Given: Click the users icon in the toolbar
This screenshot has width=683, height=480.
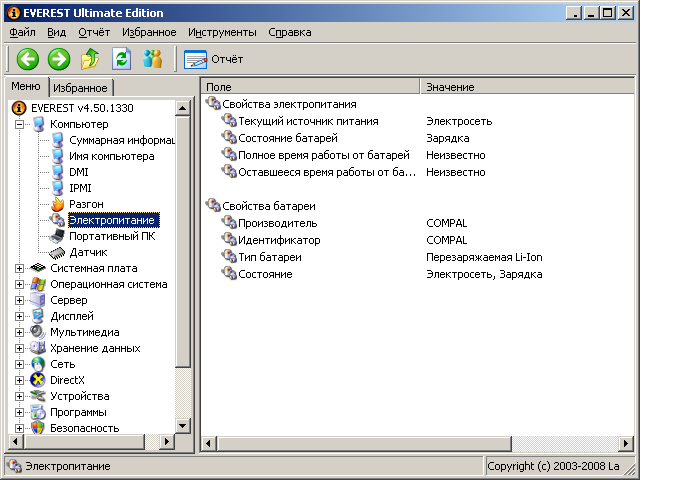Looking at the screenshot, I should 152,59.
